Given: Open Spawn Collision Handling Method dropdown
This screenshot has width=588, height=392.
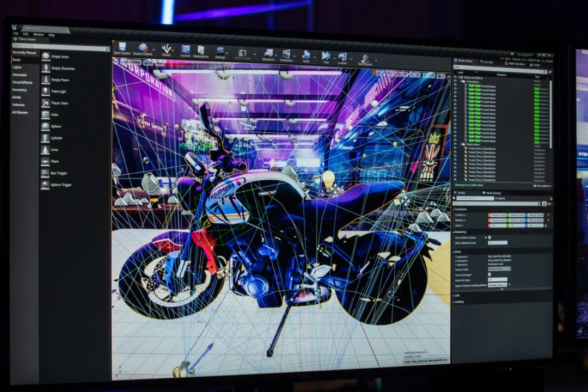Looking at the screenshot, I should pos(498,285).
